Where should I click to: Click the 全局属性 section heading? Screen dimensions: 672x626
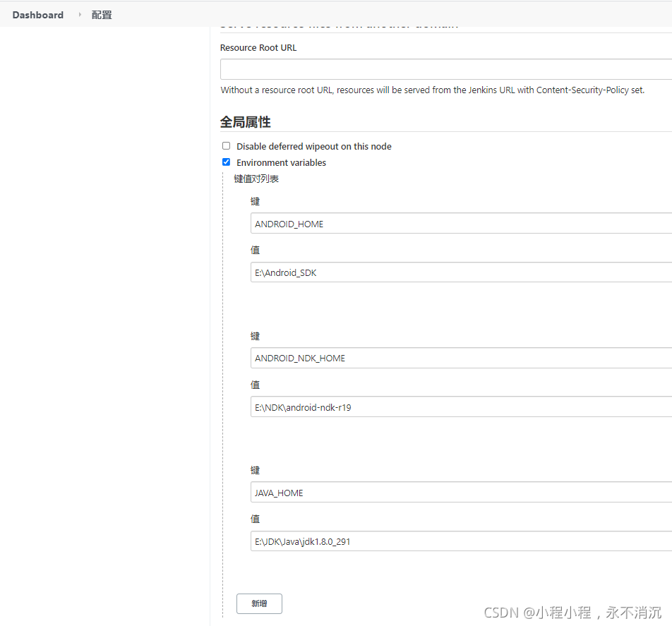coord(245,122)
